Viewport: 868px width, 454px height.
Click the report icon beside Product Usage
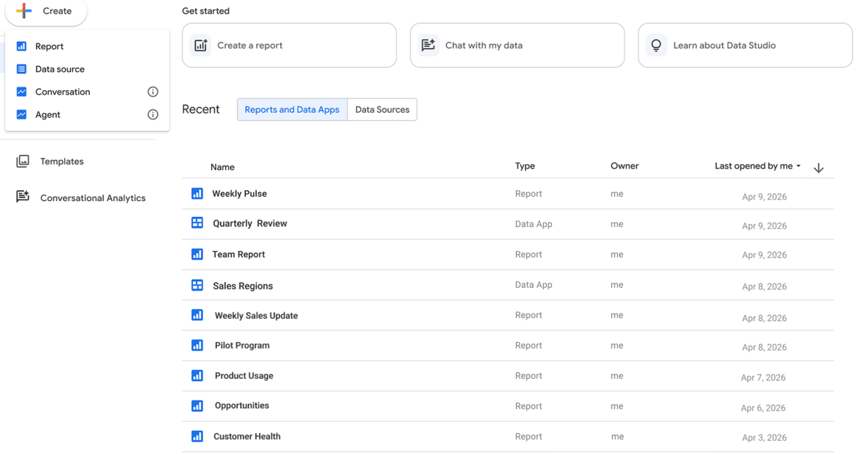[x=197, y=376]
